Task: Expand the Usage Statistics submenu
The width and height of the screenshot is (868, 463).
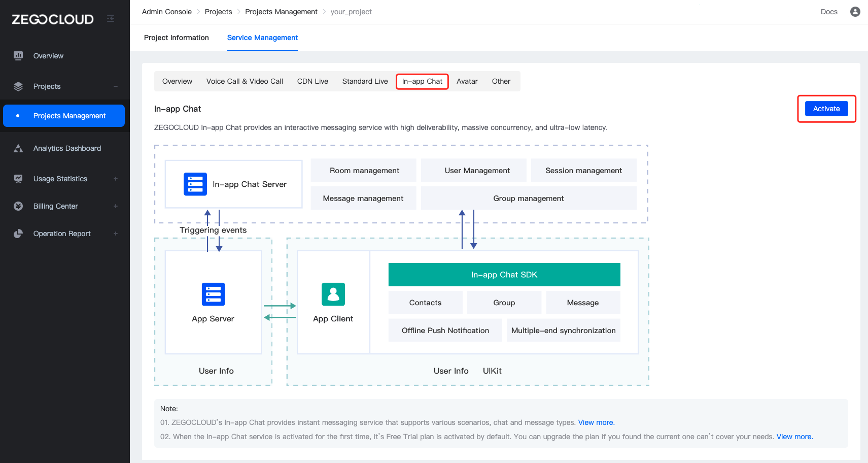Action: pyautogui.click(x=116, y=179)
